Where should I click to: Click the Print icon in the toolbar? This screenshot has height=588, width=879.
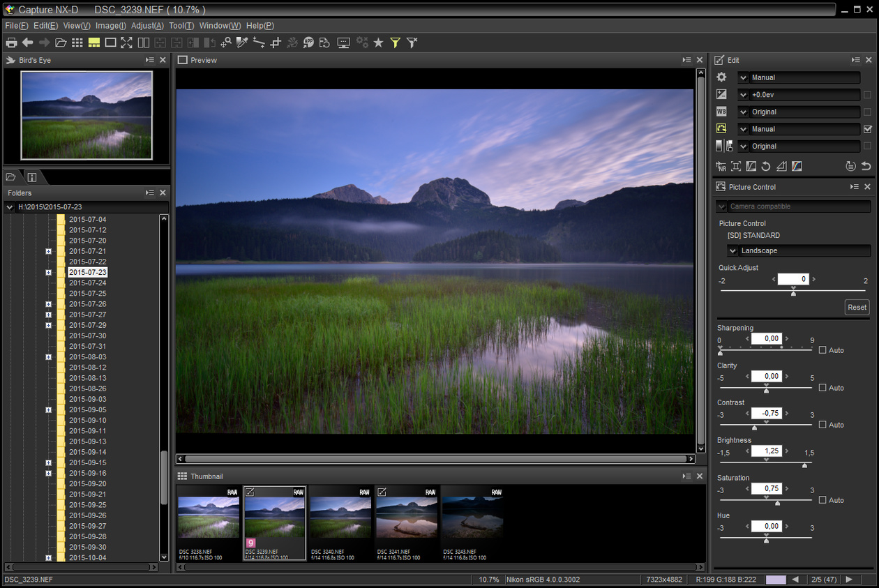(12, 43)
